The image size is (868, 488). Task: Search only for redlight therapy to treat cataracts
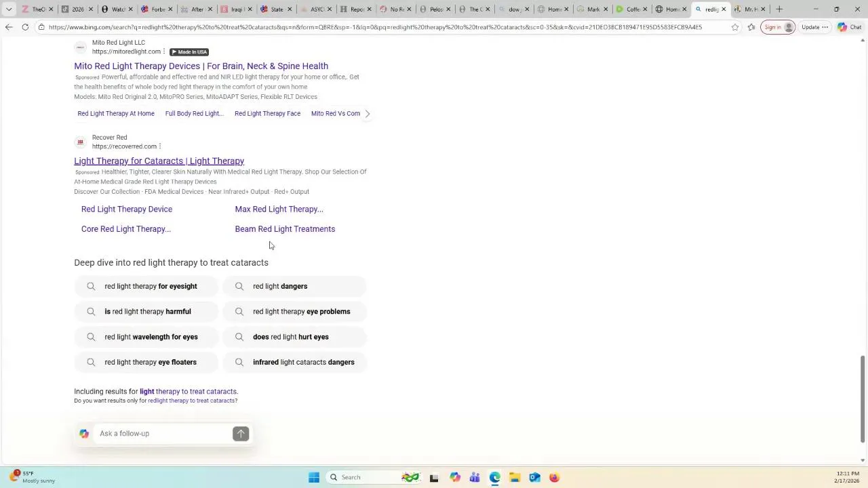191,401
